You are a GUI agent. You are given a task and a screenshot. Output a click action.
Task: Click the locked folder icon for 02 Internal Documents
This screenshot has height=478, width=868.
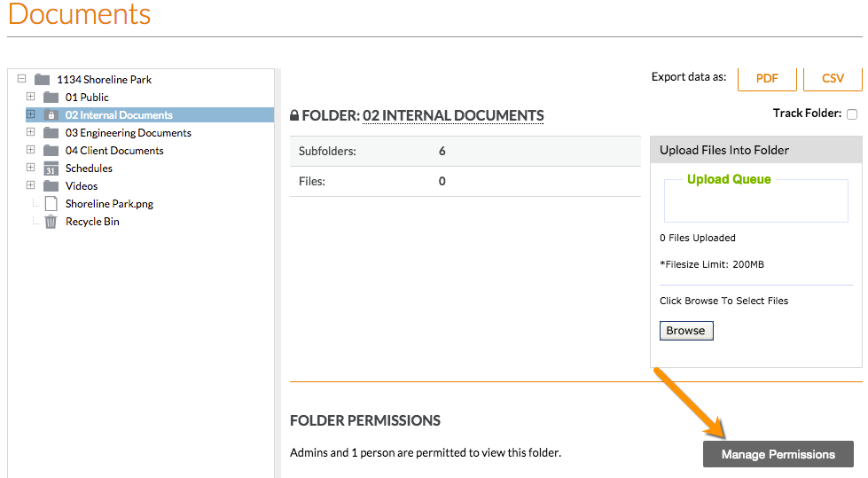51,115
